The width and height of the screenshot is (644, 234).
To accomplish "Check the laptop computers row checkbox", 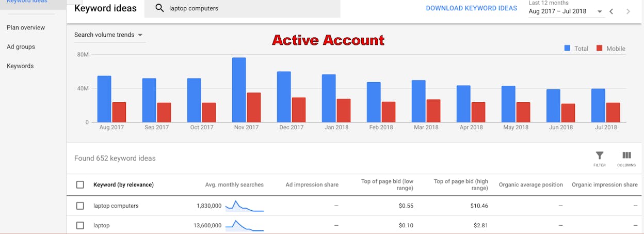I will click(x=80, y=206).
